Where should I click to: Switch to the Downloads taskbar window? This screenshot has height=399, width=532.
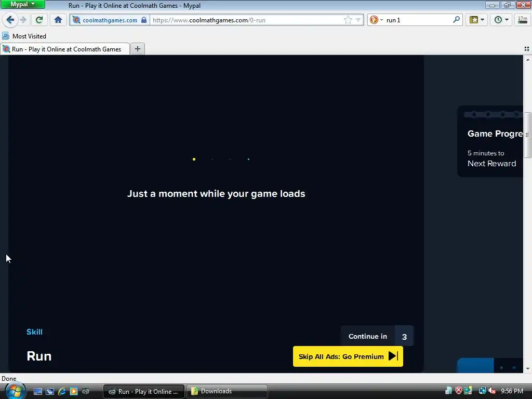(x=227, y=391)
